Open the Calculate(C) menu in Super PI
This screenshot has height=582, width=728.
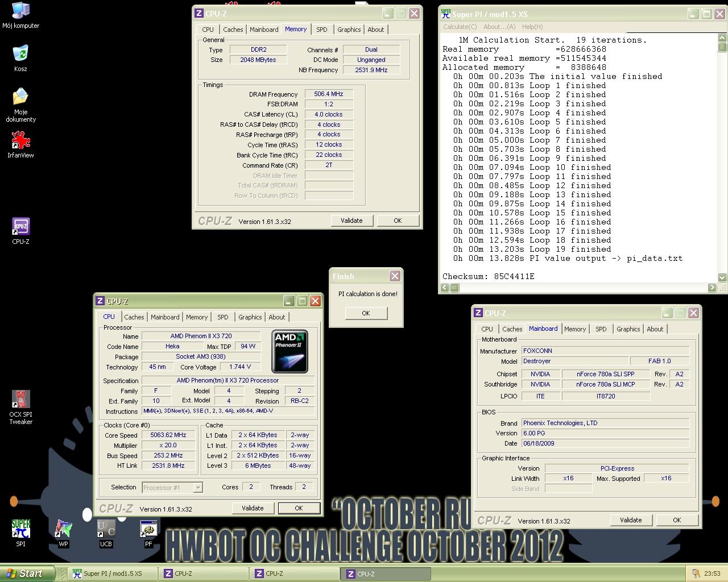(460, 27)
